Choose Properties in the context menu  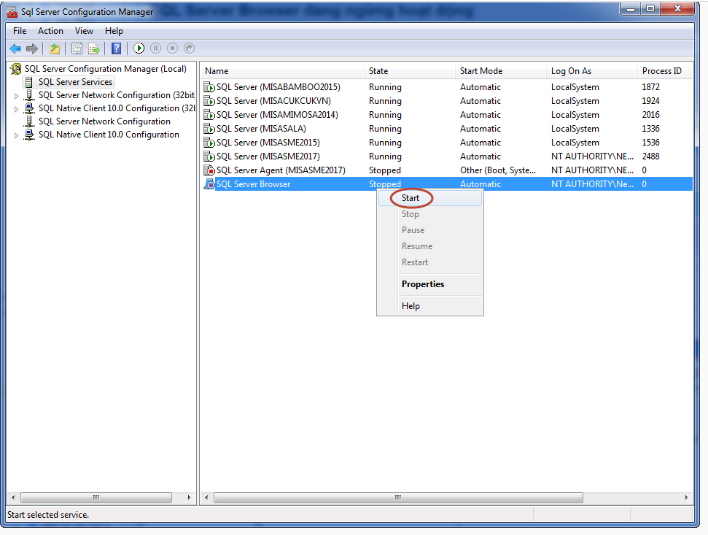[x=429, y=284]
